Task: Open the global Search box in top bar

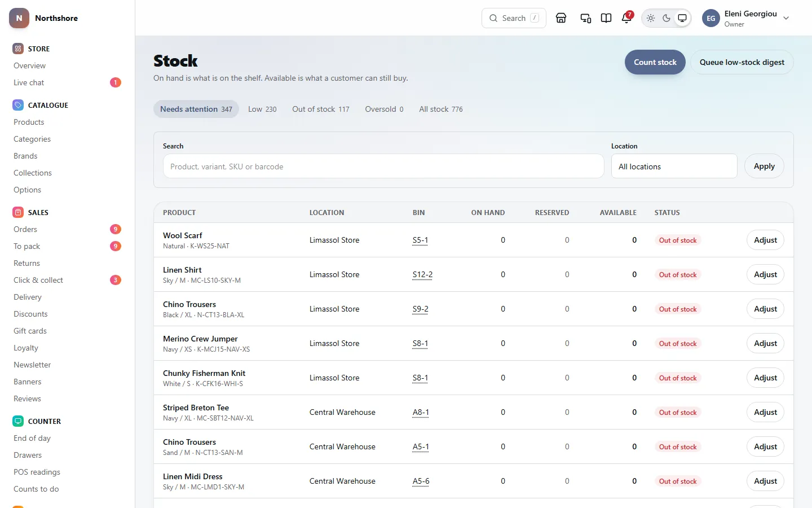Action: (x=514, y=18)
